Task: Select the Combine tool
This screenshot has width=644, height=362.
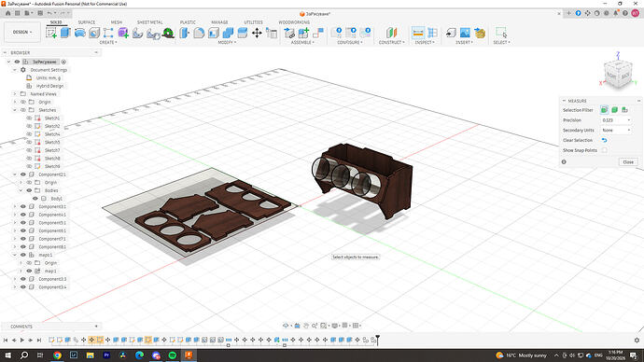Action: [x=228, y=33]
